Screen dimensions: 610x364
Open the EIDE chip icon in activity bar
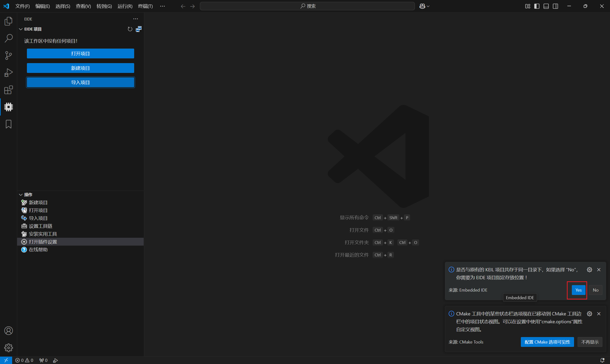(x=9, y=107)
